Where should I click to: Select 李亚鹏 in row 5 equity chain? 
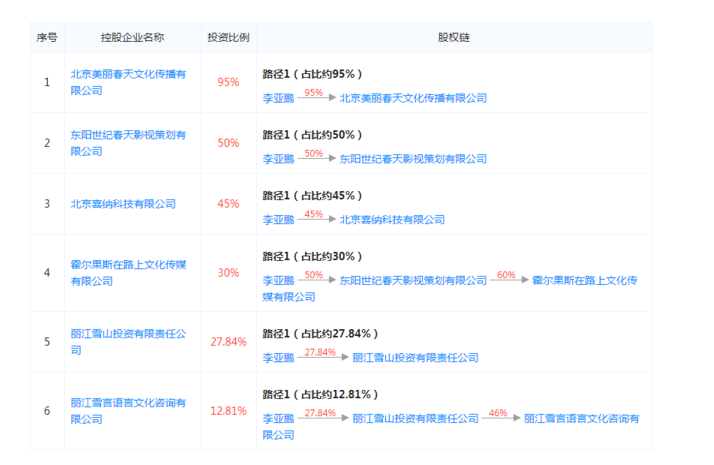click(x=278, y=358)
